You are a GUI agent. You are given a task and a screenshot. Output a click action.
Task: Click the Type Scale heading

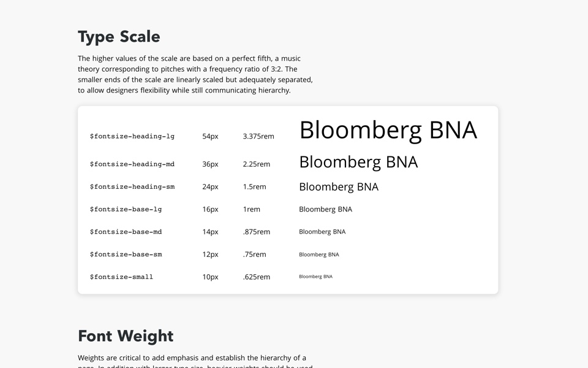click(x=119, y=37)
